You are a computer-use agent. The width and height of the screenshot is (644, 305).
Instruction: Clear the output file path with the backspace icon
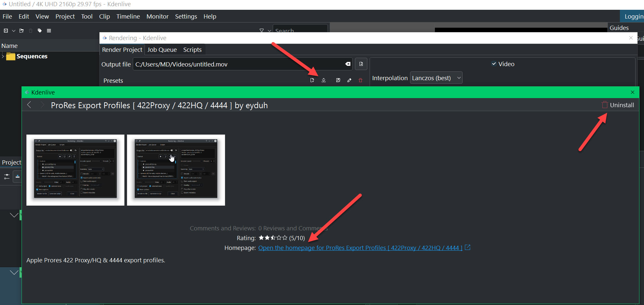coord(348,64)
